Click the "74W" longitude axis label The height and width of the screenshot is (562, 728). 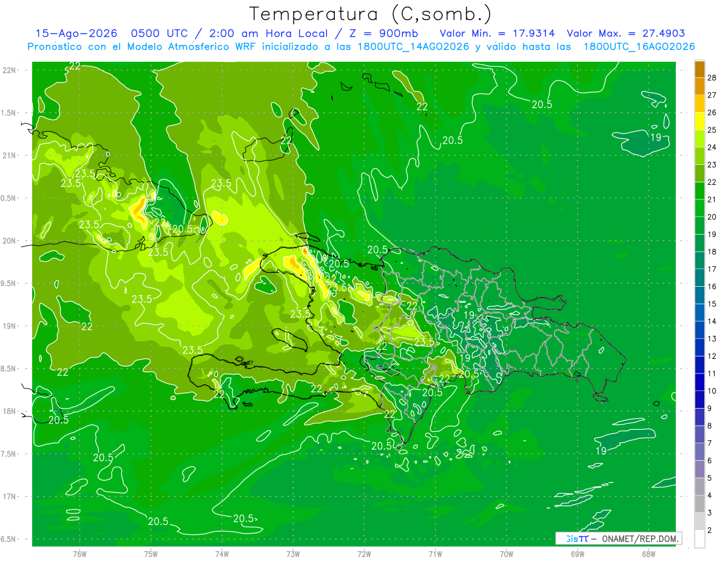click(x=221, y=554)
